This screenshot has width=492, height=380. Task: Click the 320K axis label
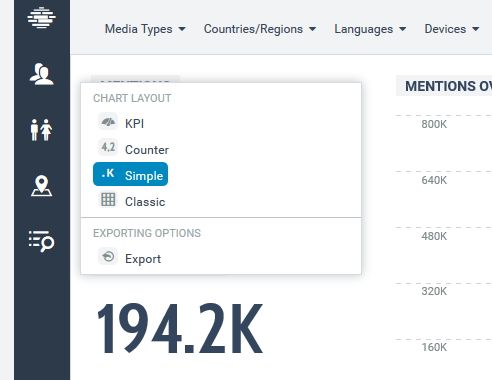click(434, 291)
